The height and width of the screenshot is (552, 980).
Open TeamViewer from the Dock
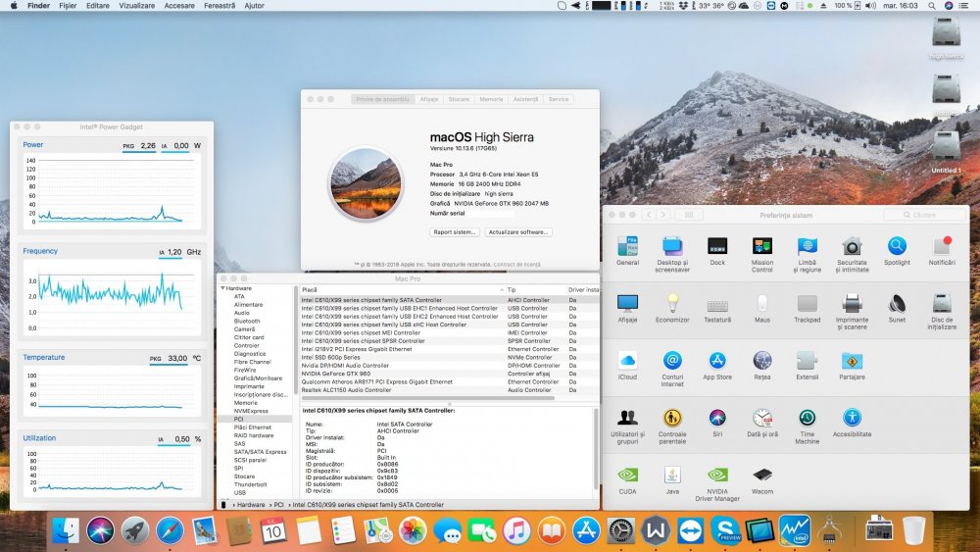[x=690, y=530]
